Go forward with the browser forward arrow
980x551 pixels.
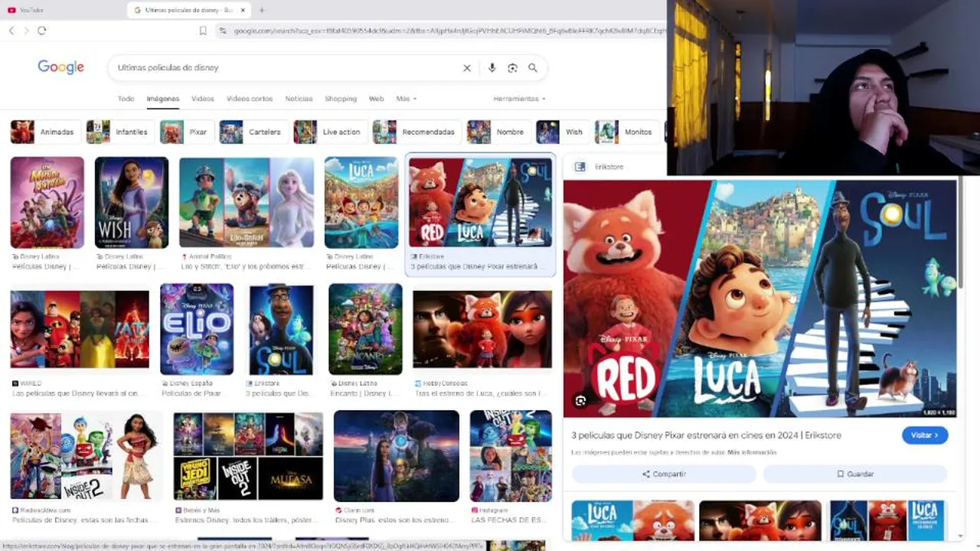tap(26, 31)
